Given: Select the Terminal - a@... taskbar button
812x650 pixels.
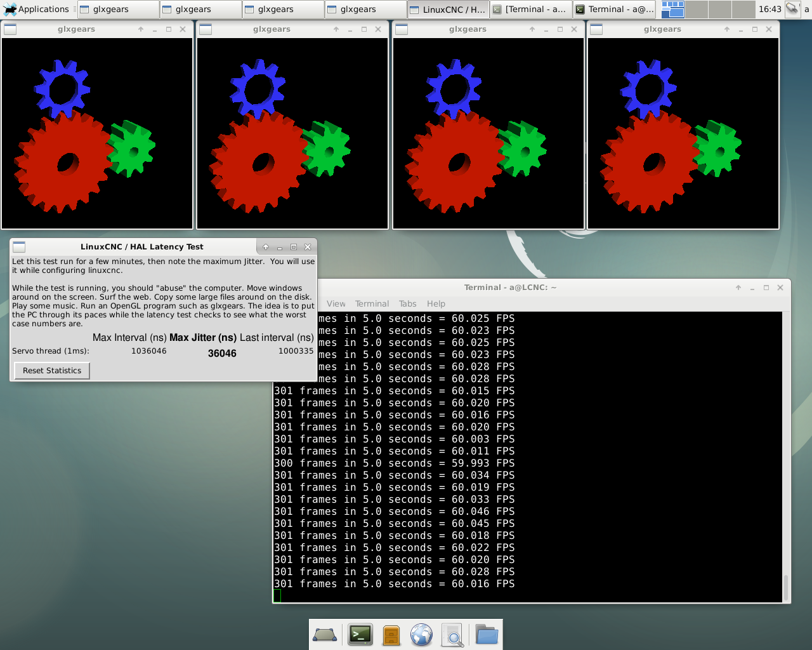Looking at the screenshot, I should (614, 9).
